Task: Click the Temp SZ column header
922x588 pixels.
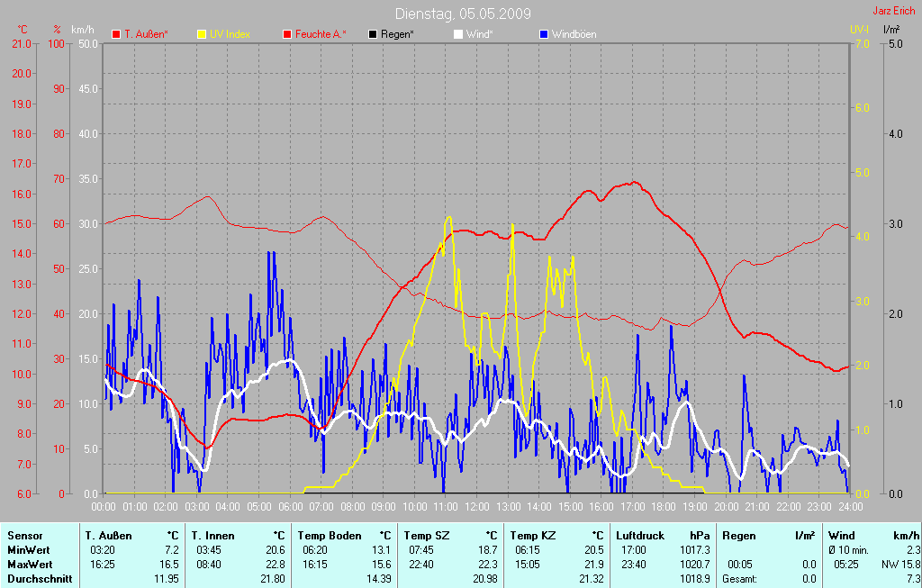Action: pos(425,536)
